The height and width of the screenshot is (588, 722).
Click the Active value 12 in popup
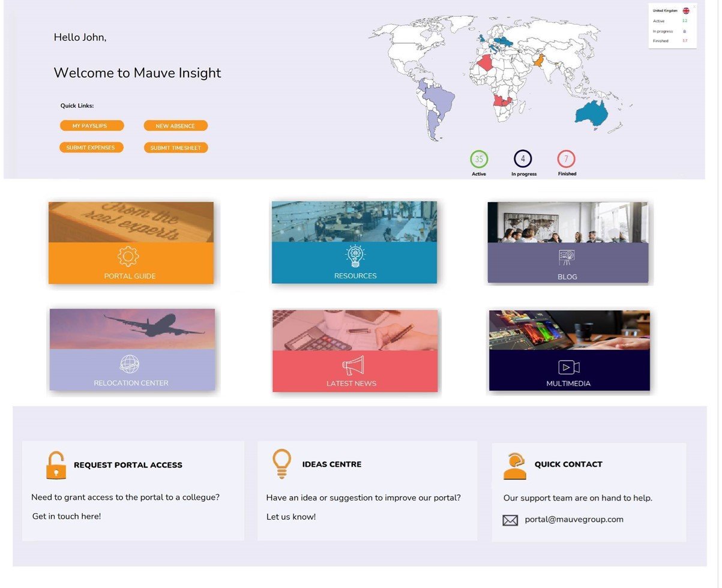pyautogui.click(x=685, y=21)
